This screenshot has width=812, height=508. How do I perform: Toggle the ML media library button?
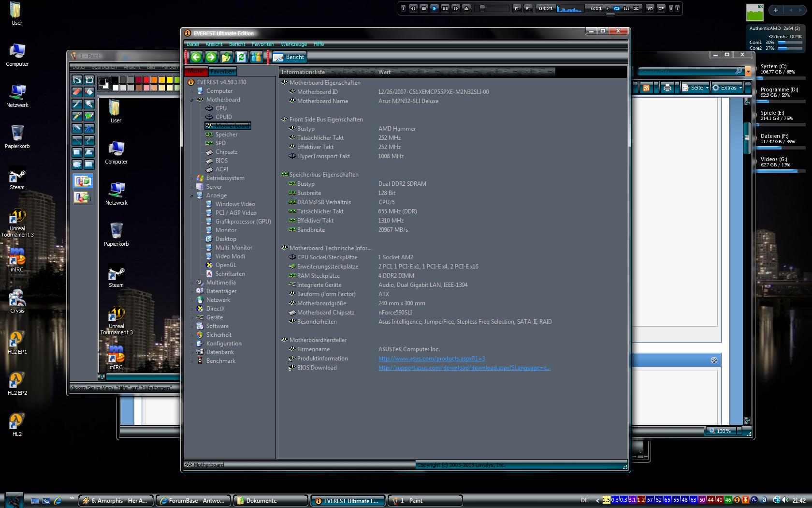[x=528, y=8]
